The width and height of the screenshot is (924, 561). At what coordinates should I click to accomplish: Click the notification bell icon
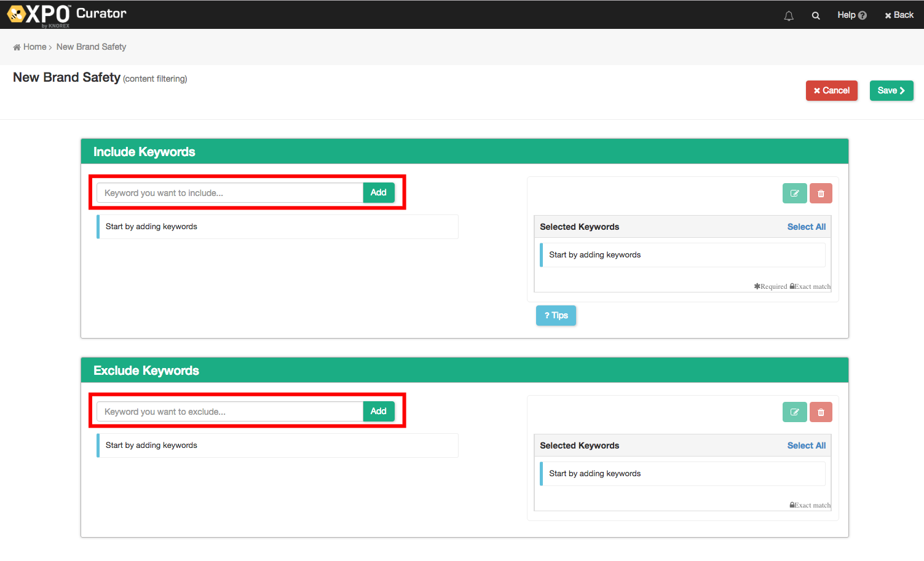(789, 16)
